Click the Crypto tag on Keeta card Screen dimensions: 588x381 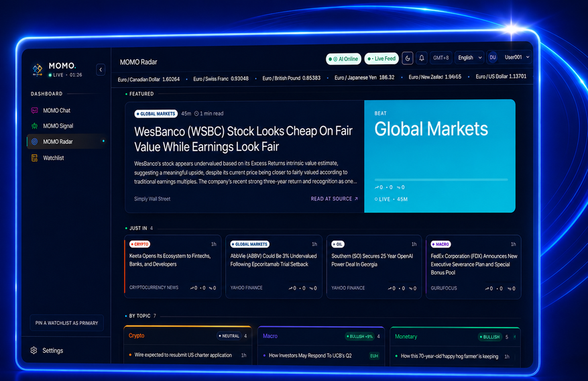139,244
